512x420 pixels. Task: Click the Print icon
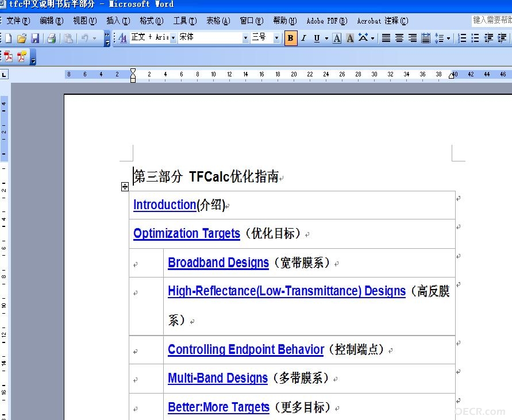(x=51, y=38)
